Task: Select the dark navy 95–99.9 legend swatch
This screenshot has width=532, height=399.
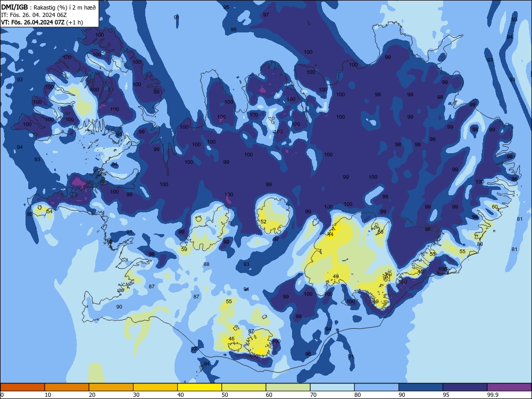Action: click(465, 387)
